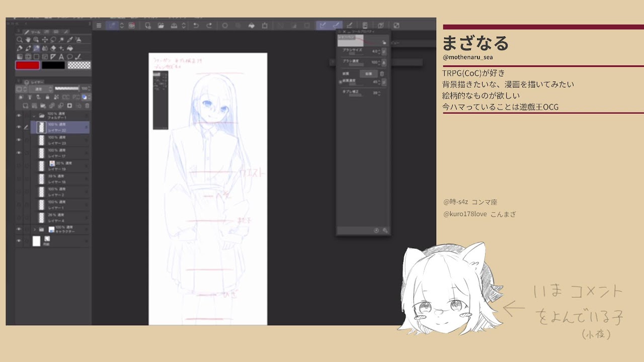Switch to the レイヤー panel tab
The height and width of the screenshot is (362, 644).
tap(34, 82)
